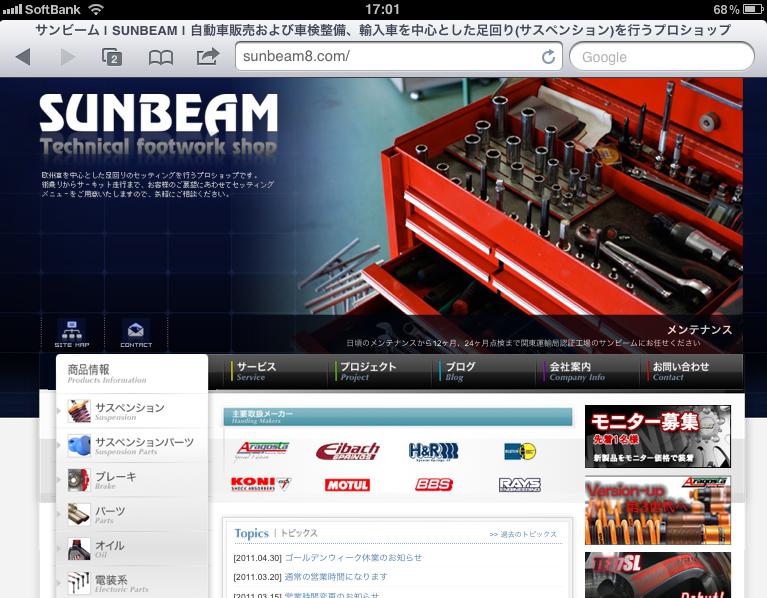Image resolution: width=767 pixels, height=598 pixels.
Task: Open the プロジェクト Project menu
Action: (367, 372)
